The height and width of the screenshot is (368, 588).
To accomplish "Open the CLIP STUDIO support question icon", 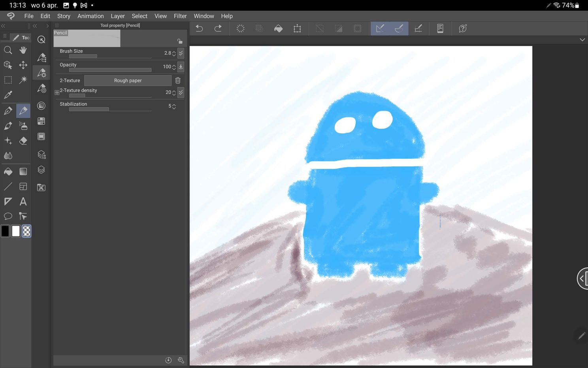I will 463,28.
